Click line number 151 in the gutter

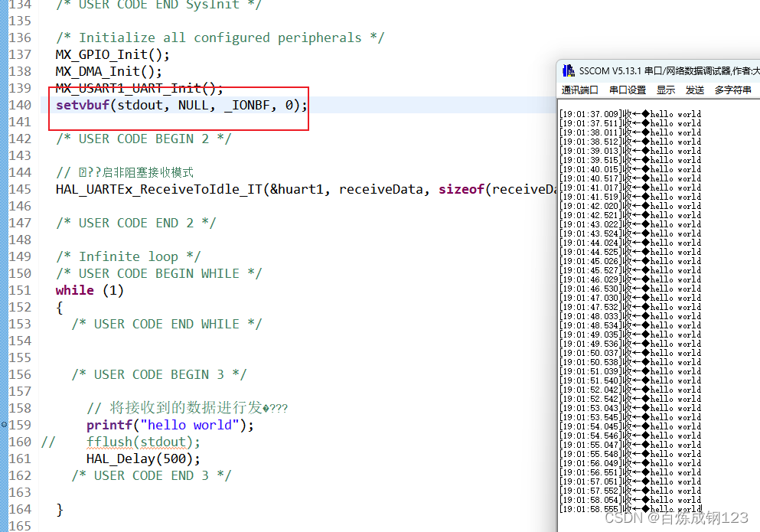pyautogui.click(x=20, y=290)
